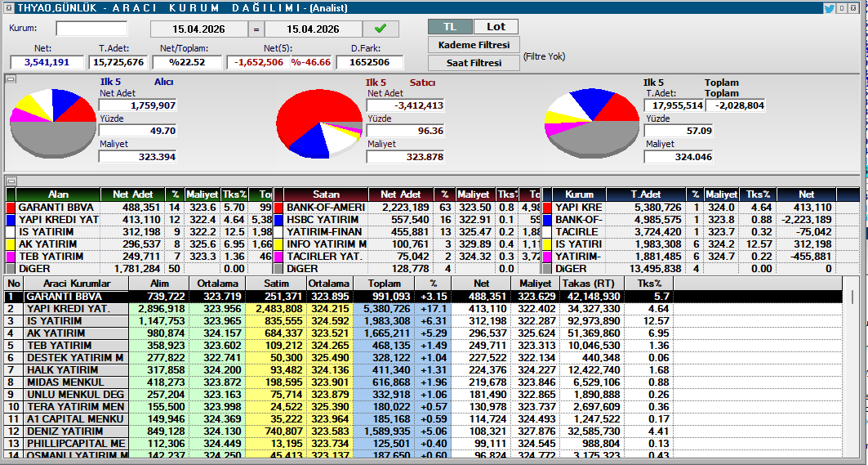868x465 pixels.
Task: Click Satıcı Maliyet value 323.878
Action: 406,157
